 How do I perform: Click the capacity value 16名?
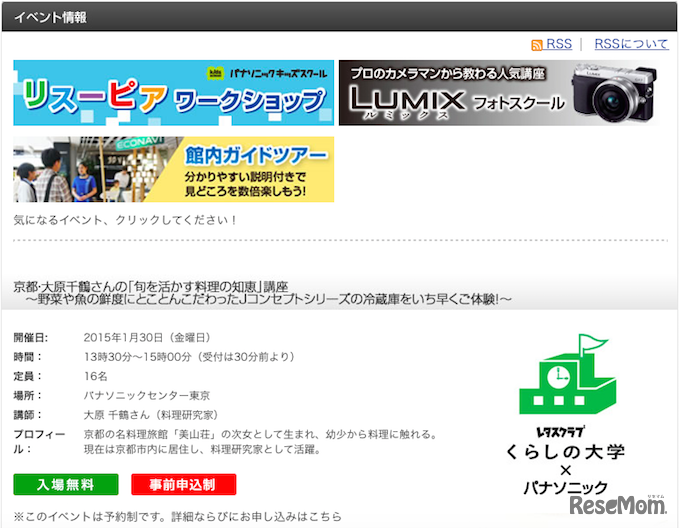tap(95, 376)
